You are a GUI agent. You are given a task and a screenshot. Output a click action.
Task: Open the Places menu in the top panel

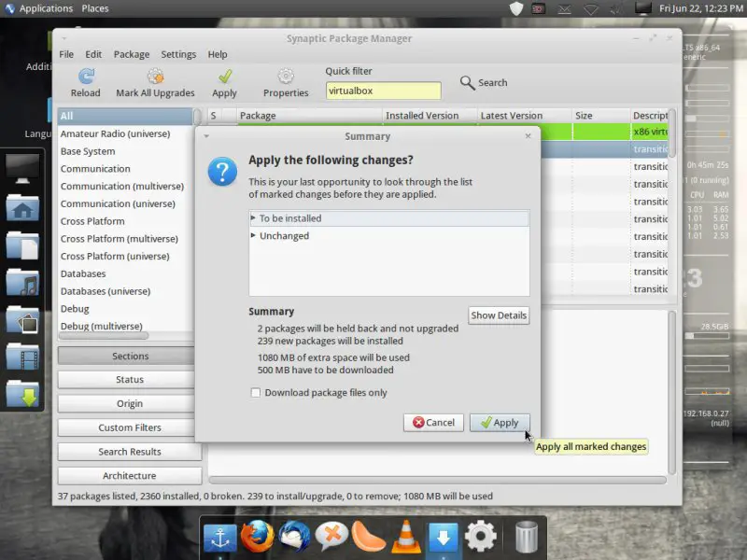tap(95, 8)
